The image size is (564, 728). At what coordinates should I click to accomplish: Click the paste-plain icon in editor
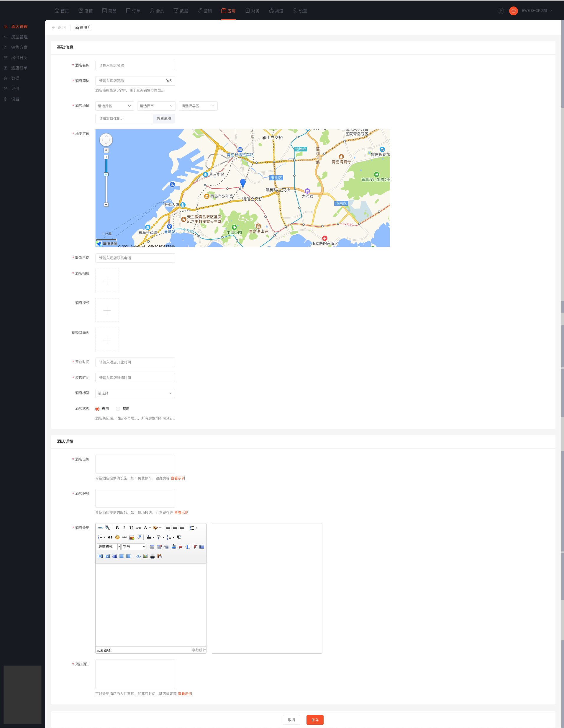160,556
